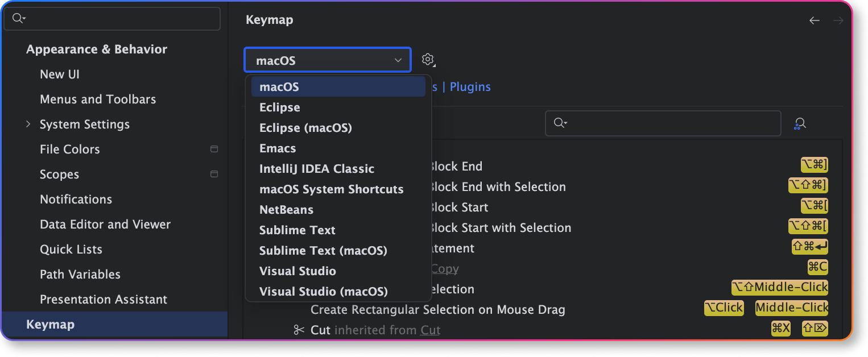Click the magnifier in settings search box

tap(19, 19)
